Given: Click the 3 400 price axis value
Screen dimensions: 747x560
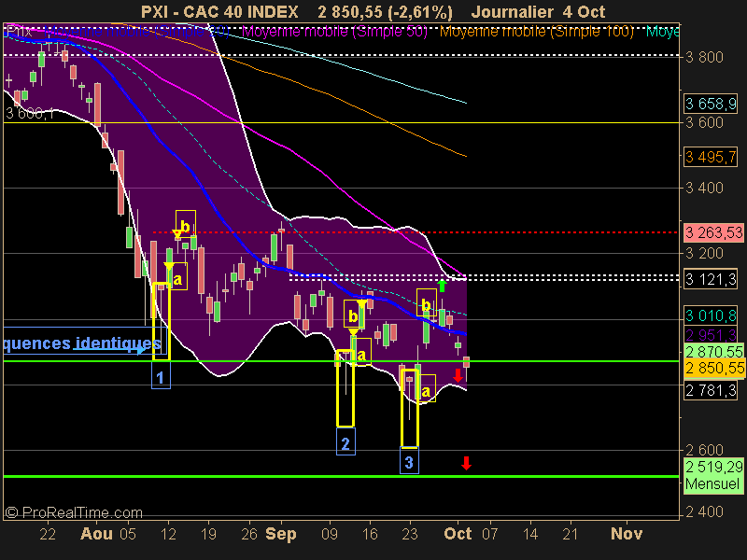Looking at the screenshot, I should coord(704,188).
